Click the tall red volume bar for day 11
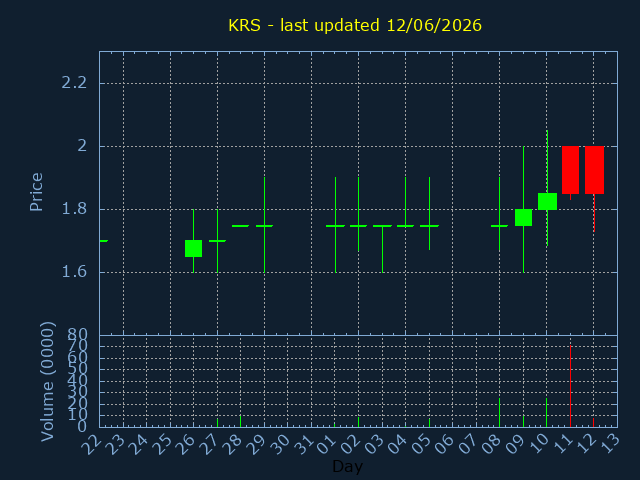Image resolution: width=640 pixels, height=480 pixels. [x=570, y=386]
